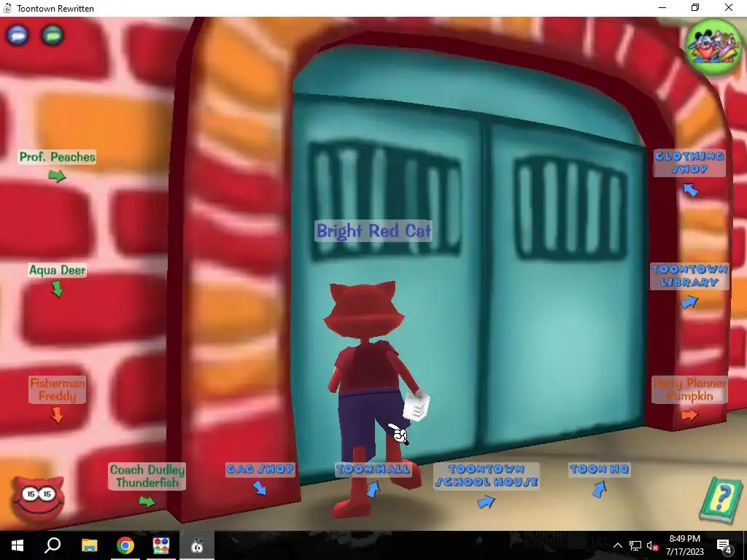
Task: Click the red cat laff meter
Action: coord(37,497)
